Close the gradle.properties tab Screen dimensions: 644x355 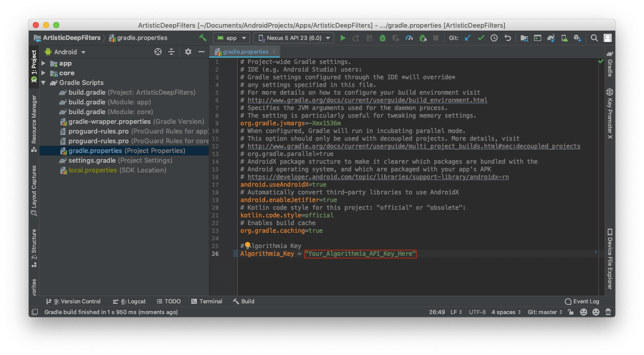[x=274, y=52]
